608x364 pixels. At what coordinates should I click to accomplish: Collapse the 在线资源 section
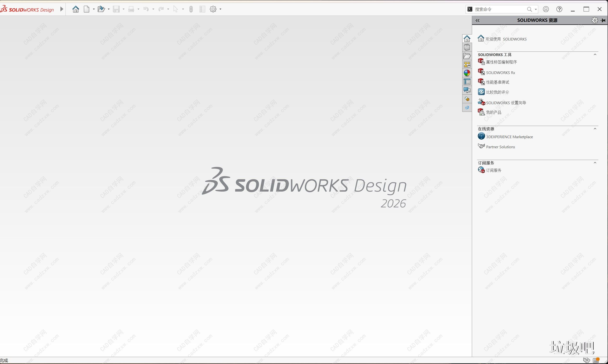pyautogui.click(x=595, y=129)
